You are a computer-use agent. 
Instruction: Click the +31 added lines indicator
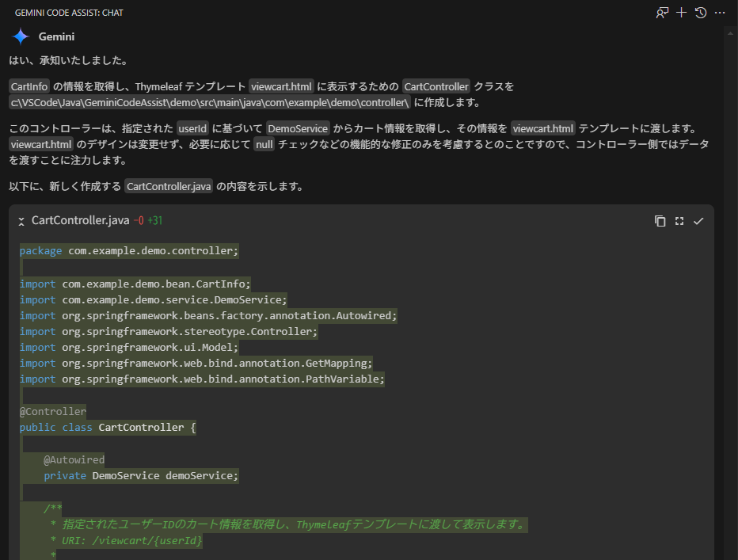pyautogui.click(x=155, y=220)
